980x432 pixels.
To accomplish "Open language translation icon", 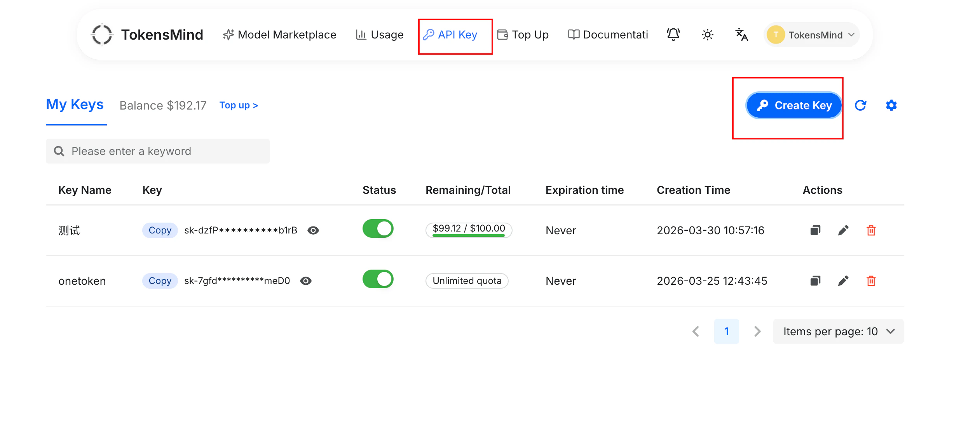I will [x=741, y=35].
